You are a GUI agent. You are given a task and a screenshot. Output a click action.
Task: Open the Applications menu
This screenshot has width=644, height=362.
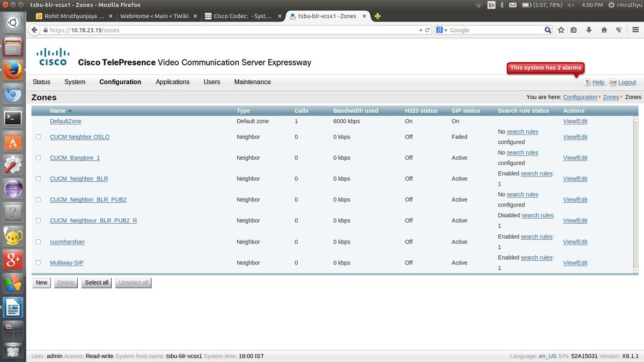(x=172, y=82)
